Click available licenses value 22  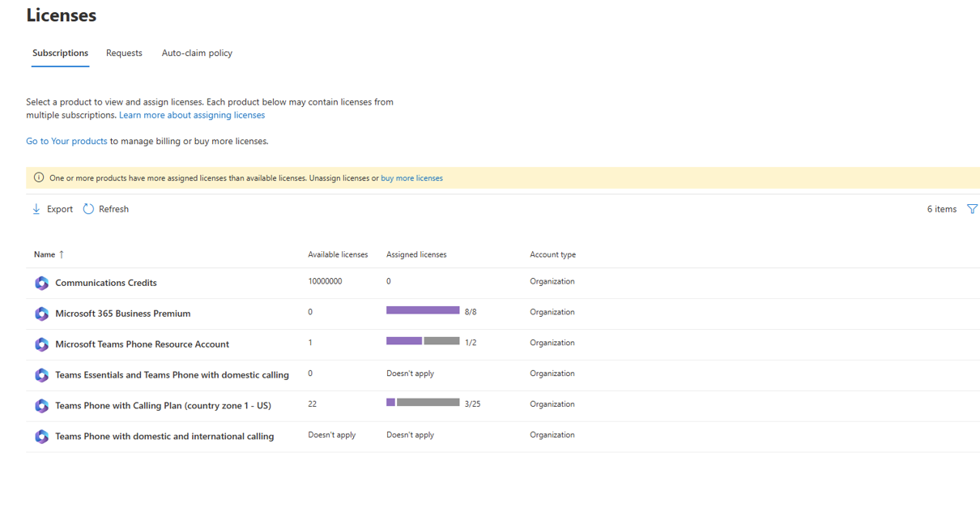coord(313,404)
